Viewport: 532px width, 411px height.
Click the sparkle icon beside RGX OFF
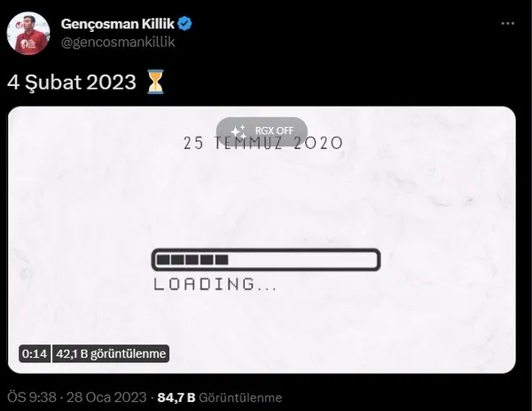pyautogui.click(x=239, y=131)
